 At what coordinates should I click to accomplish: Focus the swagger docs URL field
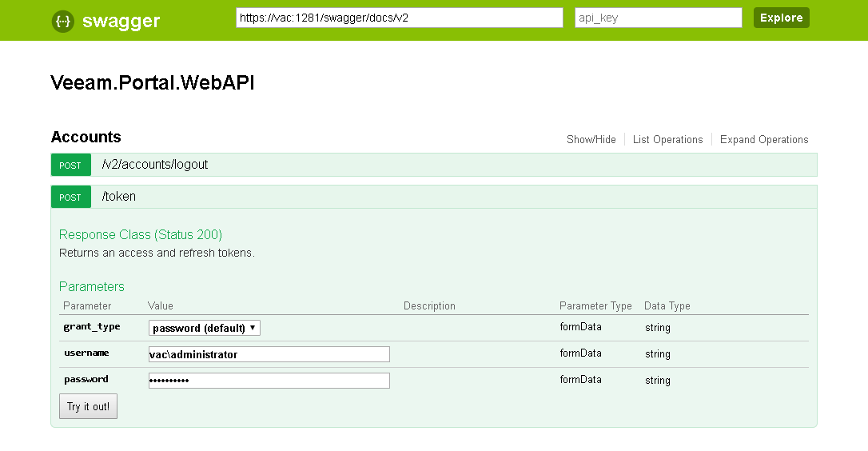click(399, 18)
